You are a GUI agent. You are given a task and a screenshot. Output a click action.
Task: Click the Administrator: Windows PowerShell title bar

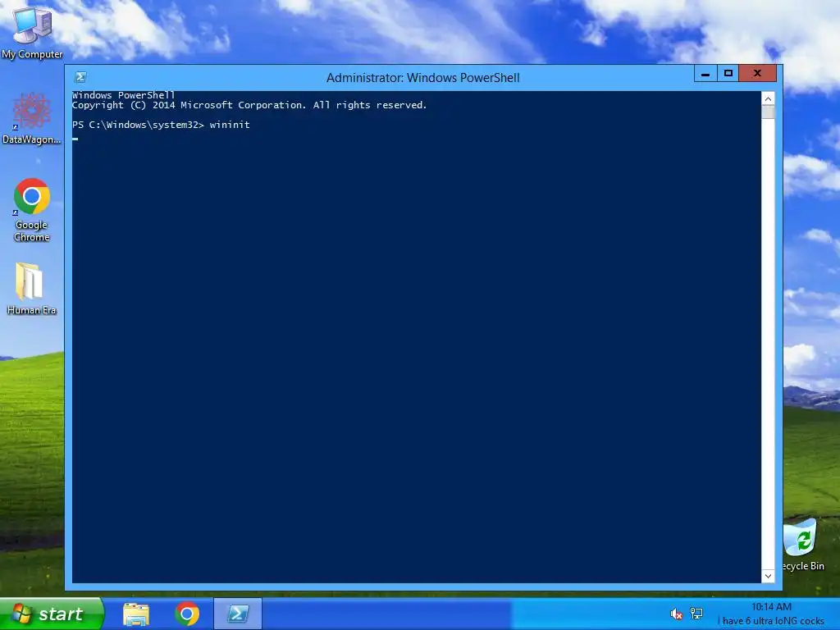pyautogui.click(x=422, y=78)
